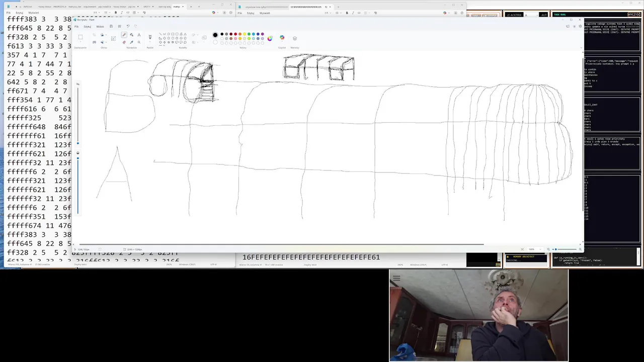Open the Resize dropdown arrow in Obraz group

(106, 35)
